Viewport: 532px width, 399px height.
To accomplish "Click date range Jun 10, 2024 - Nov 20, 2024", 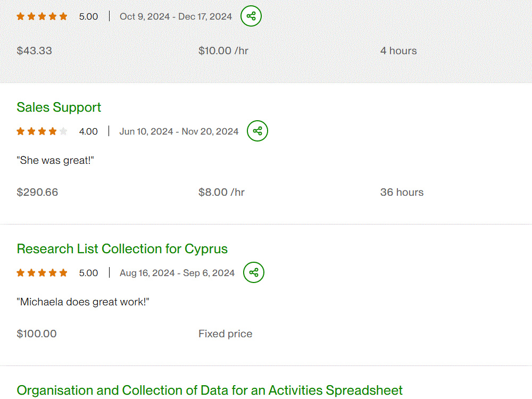I will 179,131.
